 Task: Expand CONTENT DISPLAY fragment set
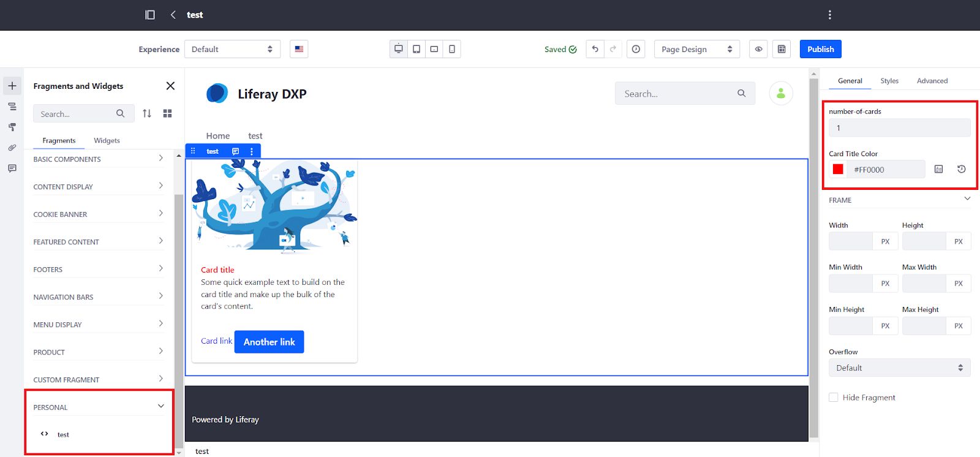(x=99, y=186)
